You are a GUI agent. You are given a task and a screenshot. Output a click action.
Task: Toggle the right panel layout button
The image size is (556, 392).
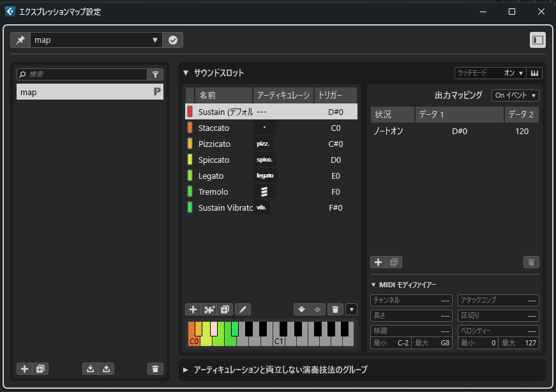537,40
